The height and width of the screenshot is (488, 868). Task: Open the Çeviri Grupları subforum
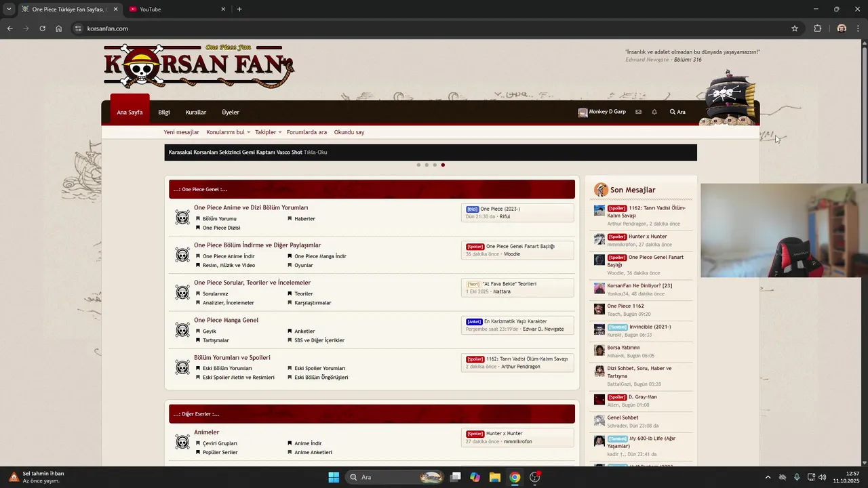coord(220,443)
